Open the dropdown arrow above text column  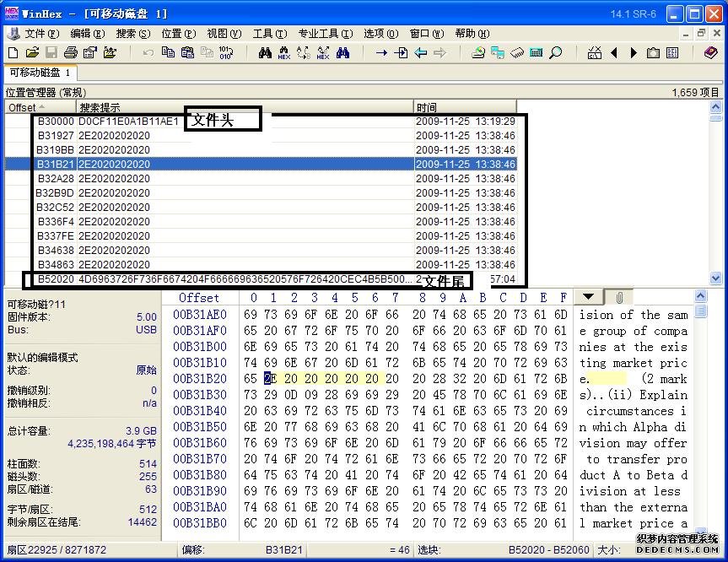click(588, 297)
